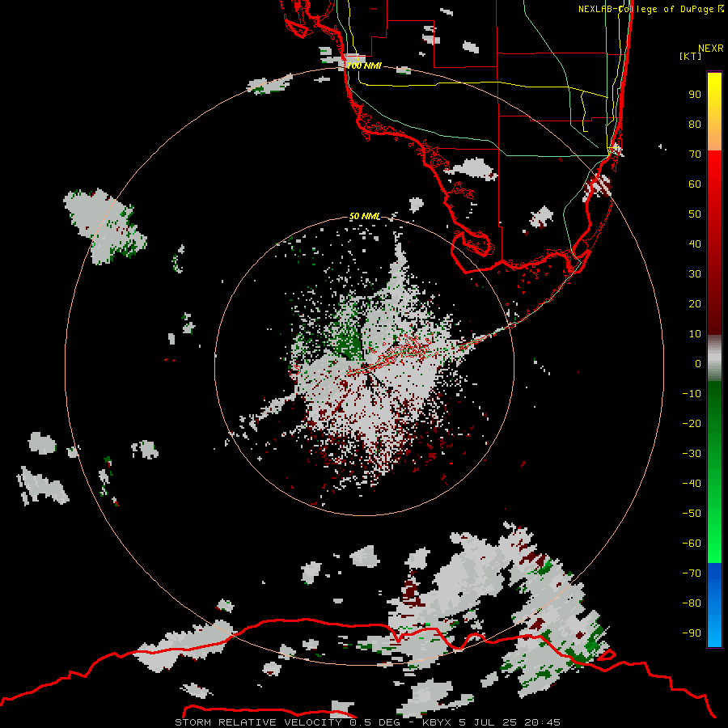Click the 100 NMI range ring label
The width and height of the screenshot is (728, 728).
tap(364, 66)
